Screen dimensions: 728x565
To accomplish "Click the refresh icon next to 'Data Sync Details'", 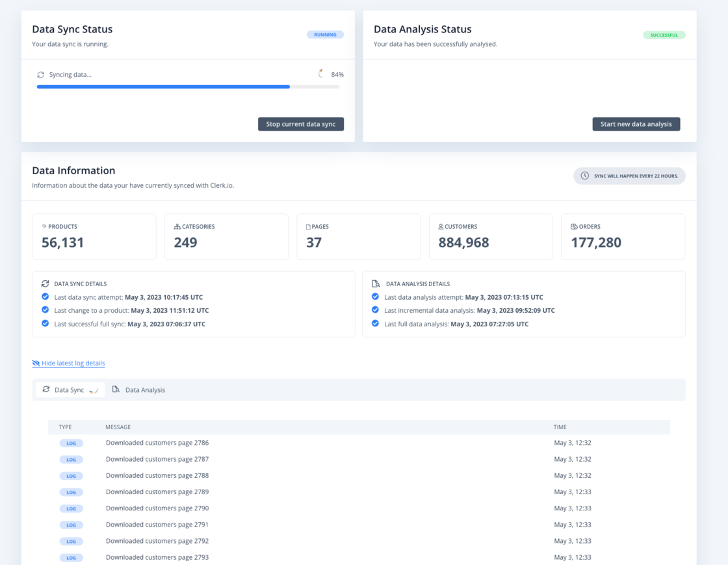I will click(x=44, y=283).
